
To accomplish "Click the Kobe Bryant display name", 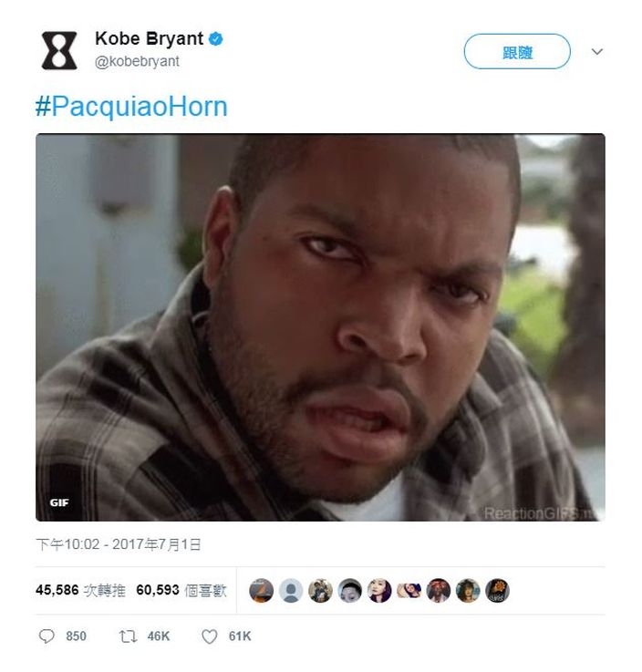I will point(149,38).
